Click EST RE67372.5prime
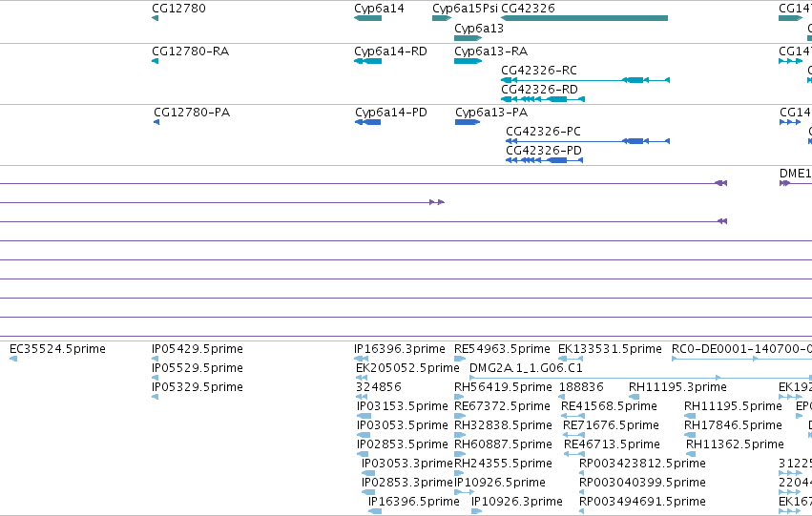The image size is (812, 516). coord(502,406)
